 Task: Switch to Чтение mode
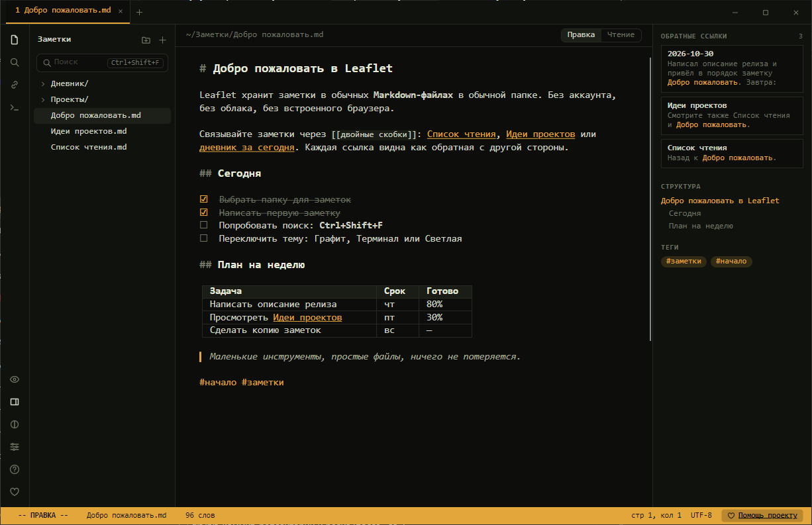(x=621, y=35)
